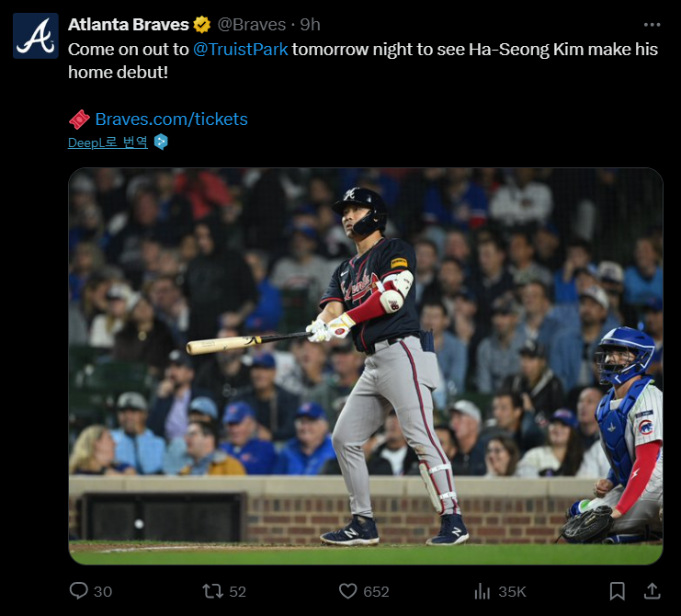This screenshot has height=616, width=681.
Task: Open the @Braves handle link
Action: (252, 25)
